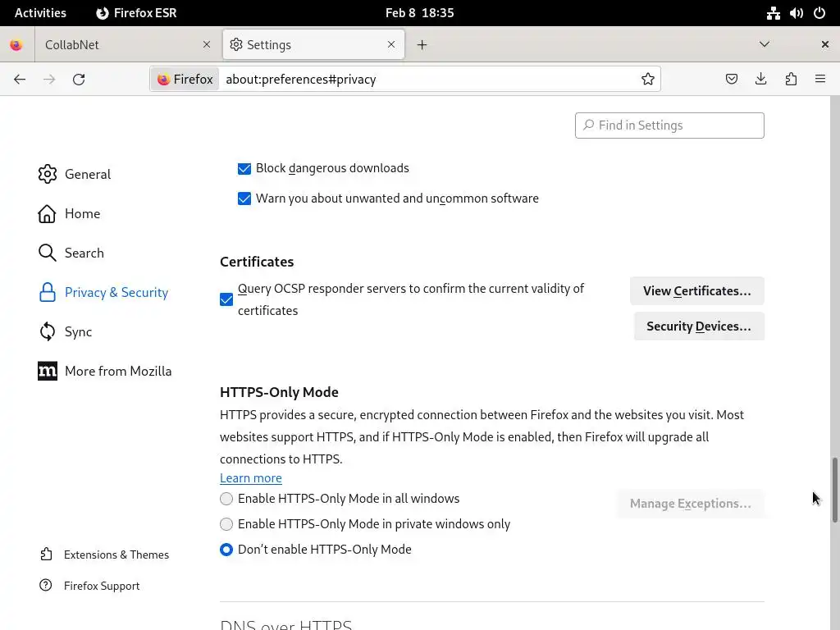Image resolution: width=840 pixels, height=630 pixels.
Task: Open the Pocket save icon
Action: [x=732, y=80]
